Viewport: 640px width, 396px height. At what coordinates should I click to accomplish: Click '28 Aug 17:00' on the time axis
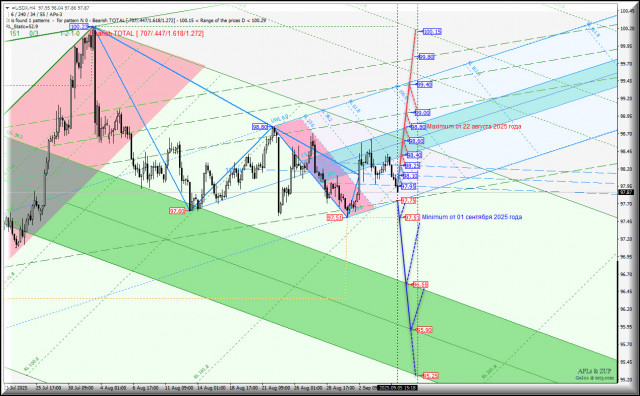341,388
